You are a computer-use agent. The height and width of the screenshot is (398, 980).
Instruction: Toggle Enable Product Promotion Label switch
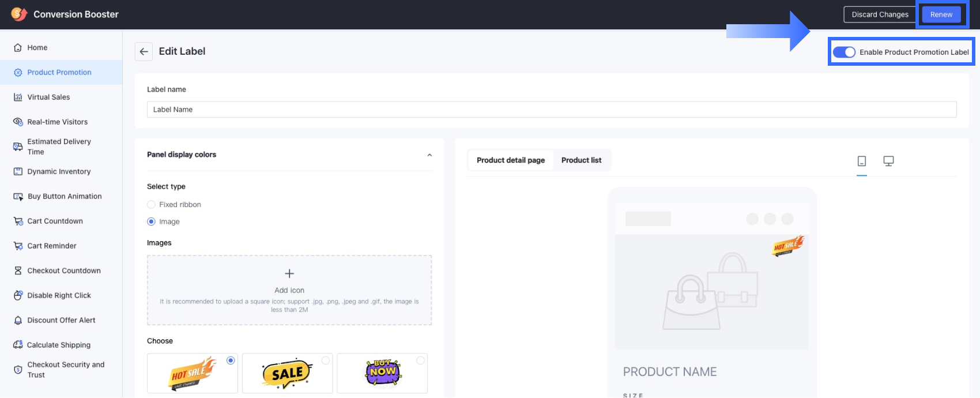[844, 52]
